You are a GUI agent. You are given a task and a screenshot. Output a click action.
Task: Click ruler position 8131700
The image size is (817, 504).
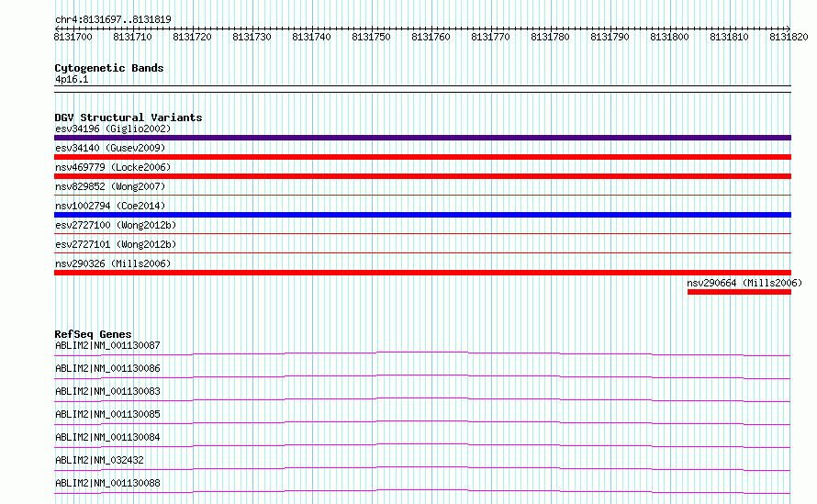click(x=73, y=37)
